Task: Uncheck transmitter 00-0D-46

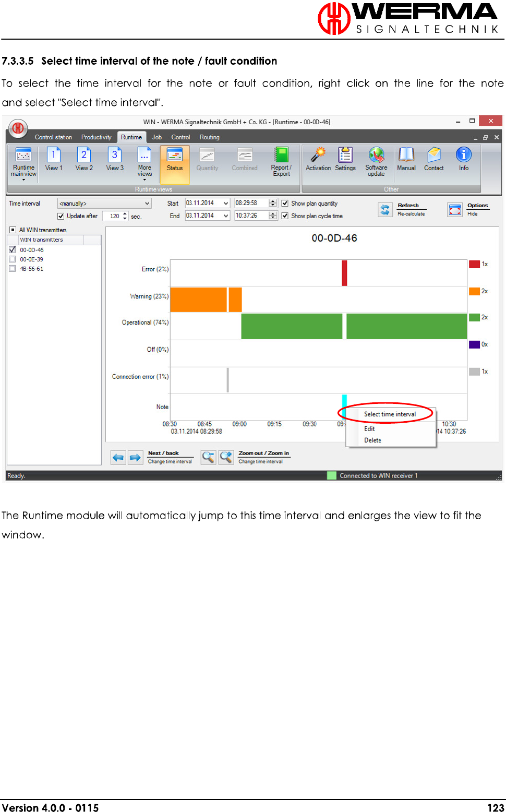Action: click(x=13, y=249)
